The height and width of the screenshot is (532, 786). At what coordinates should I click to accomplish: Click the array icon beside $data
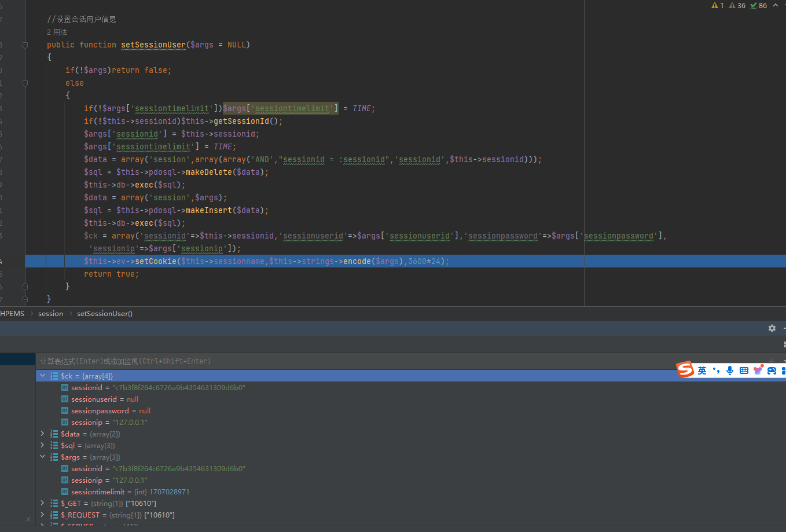[x=54, y=434]
